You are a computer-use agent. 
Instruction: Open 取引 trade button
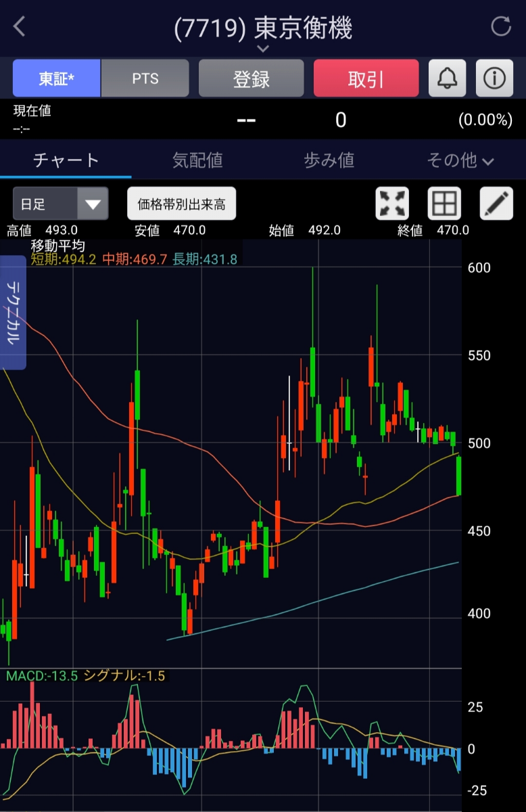[366, 78]
